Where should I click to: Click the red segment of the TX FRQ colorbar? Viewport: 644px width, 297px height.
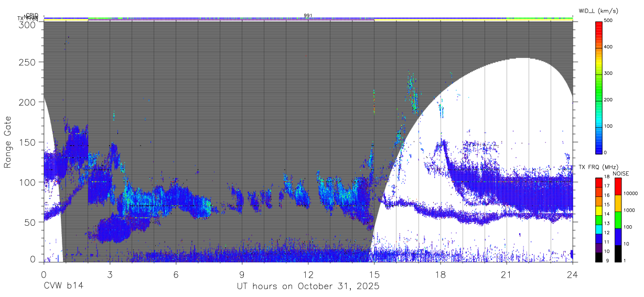pyautogui.click(x=598, y=183)
